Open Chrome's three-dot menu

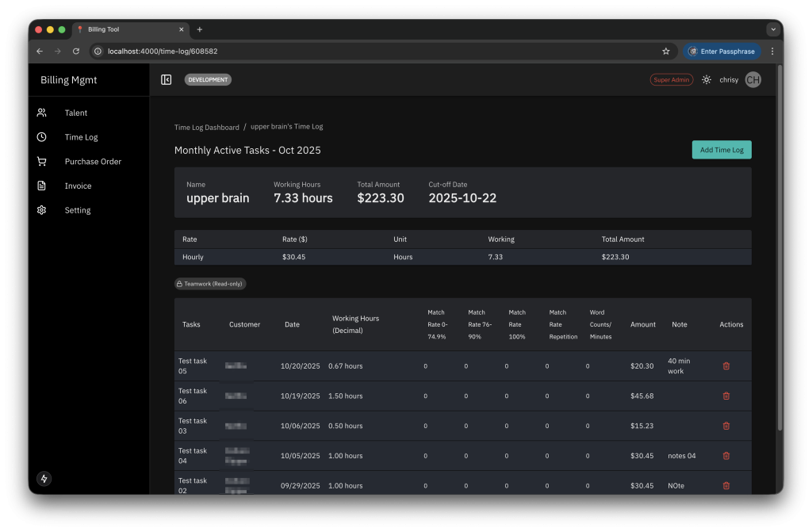pyautogui.click(x=772, y=51)
